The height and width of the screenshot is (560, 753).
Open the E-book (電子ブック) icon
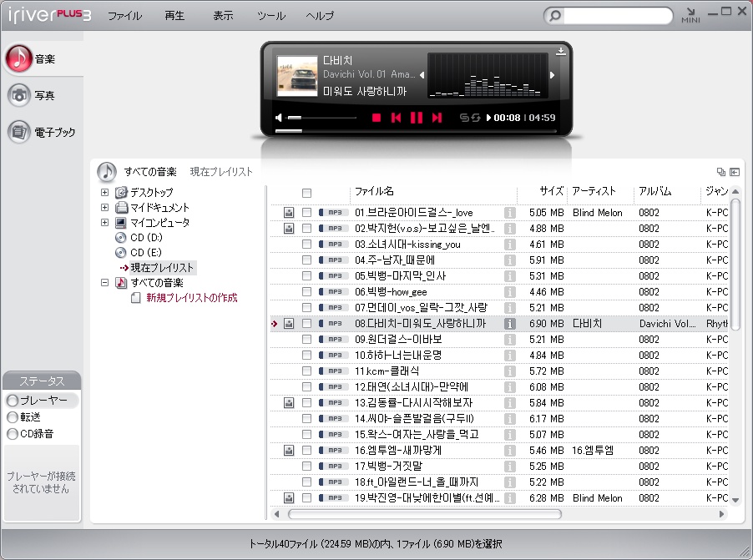coord(18,132)
